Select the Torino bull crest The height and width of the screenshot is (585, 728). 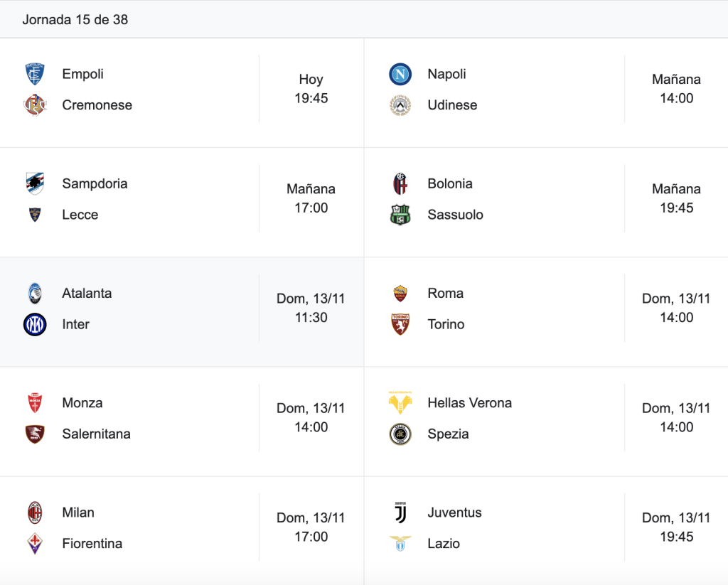(x=400, y=324)
